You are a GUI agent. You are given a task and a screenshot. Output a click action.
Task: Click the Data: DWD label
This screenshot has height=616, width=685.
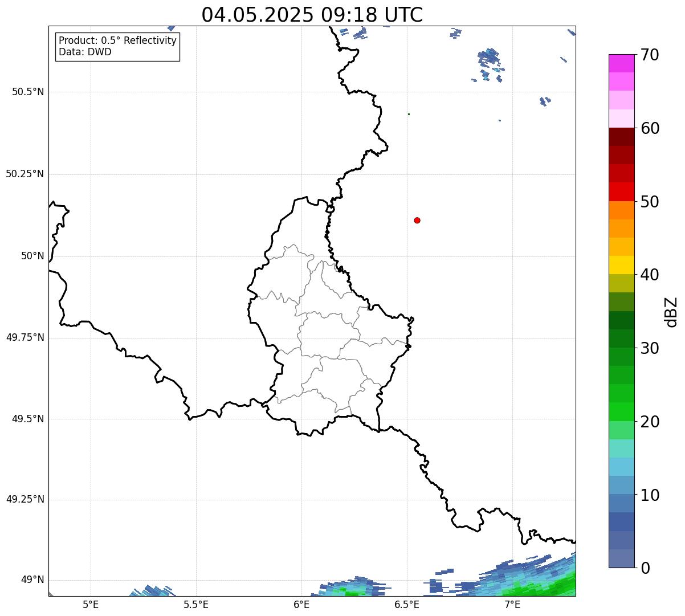(85, 52)
